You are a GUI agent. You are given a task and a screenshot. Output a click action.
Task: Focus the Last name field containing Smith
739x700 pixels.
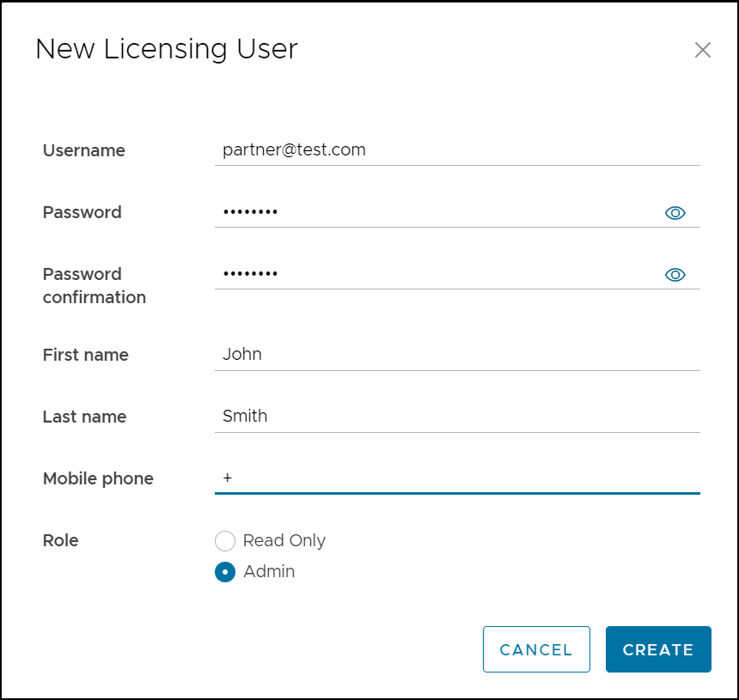pyautogui.click(x=455, y=417)
